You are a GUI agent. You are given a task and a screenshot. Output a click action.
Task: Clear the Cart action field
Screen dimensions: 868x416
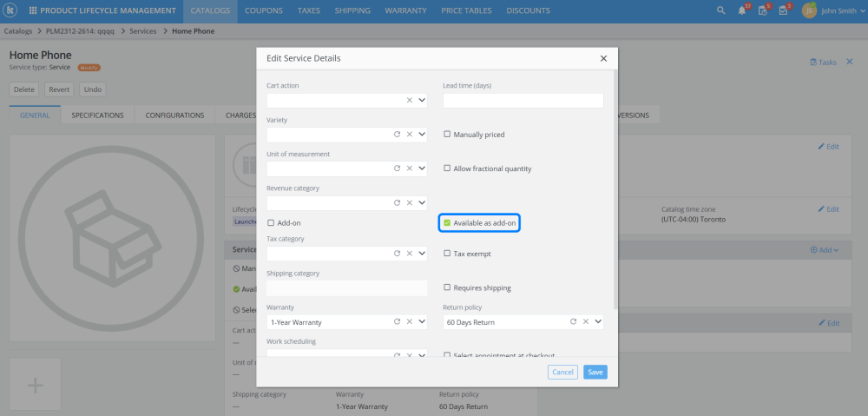[410, 101]
